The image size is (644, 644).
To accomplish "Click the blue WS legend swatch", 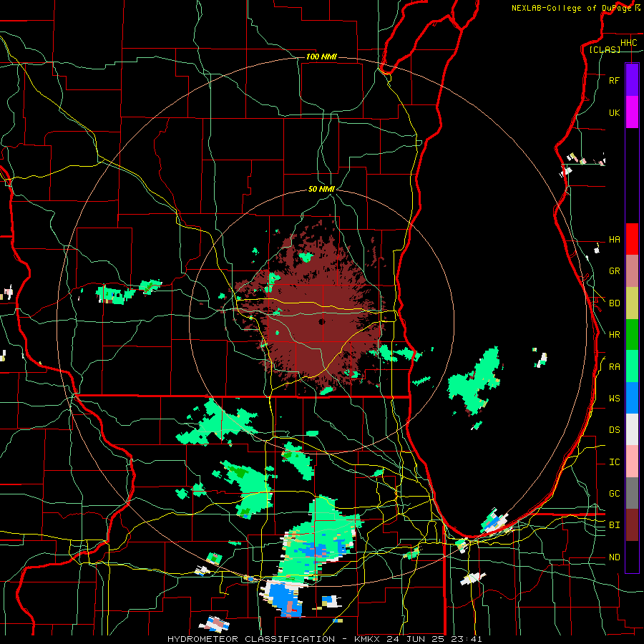I will coord(632,398).
